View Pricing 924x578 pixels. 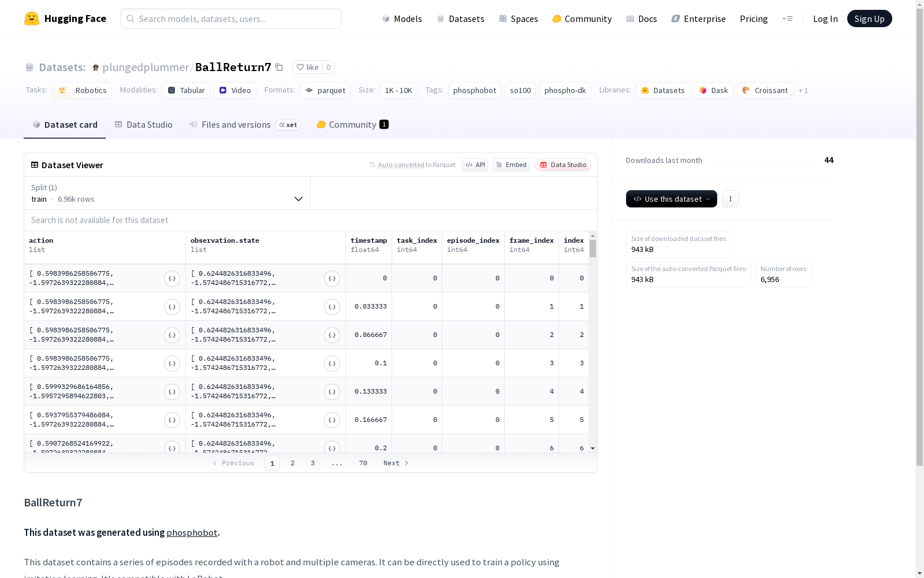[754, 18]
